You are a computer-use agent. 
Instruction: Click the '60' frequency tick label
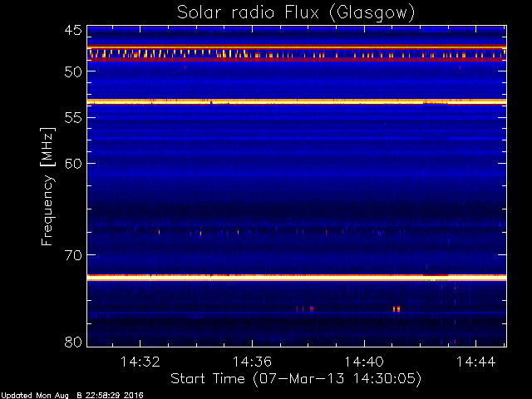point(73,164)
